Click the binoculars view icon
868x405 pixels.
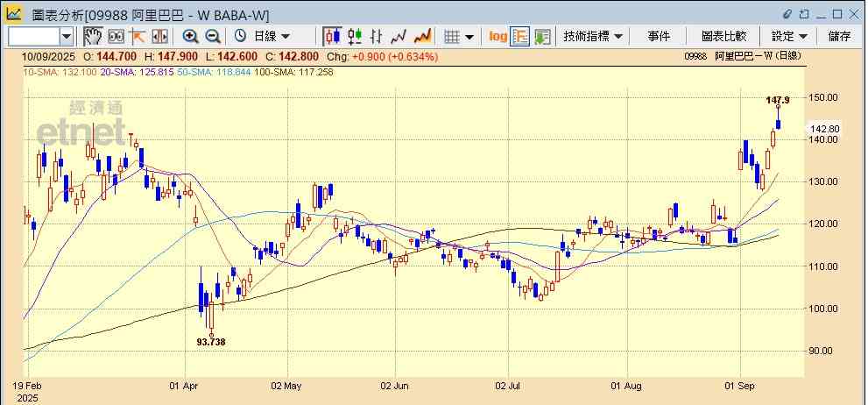(116, 37)
